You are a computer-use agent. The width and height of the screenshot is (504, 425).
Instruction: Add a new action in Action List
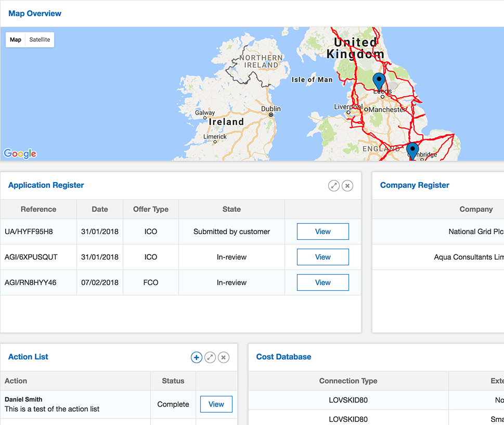click(x=196, y=357)
